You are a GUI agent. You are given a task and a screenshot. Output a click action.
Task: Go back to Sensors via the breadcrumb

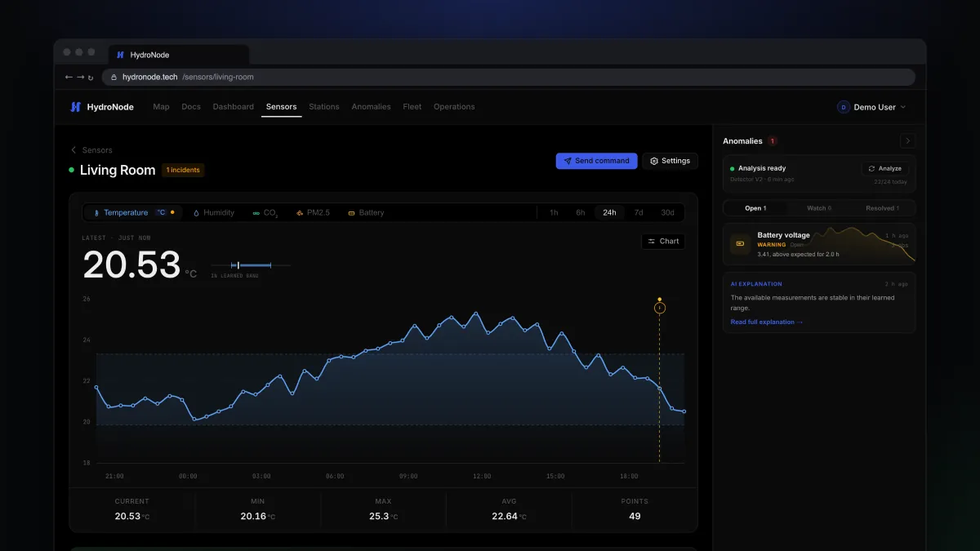[91, 150]
